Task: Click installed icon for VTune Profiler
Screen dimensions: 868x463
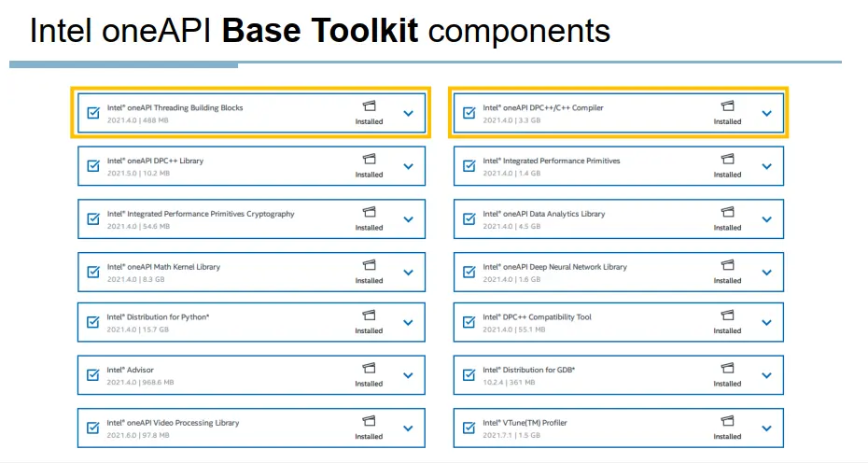Action: (727, 422)
